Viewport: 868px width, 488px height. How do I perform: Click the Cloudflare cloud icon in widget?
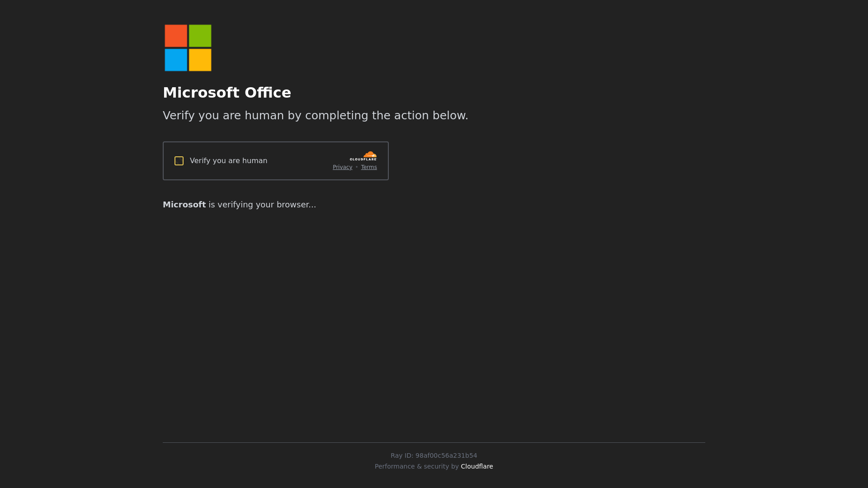point(370,155)
